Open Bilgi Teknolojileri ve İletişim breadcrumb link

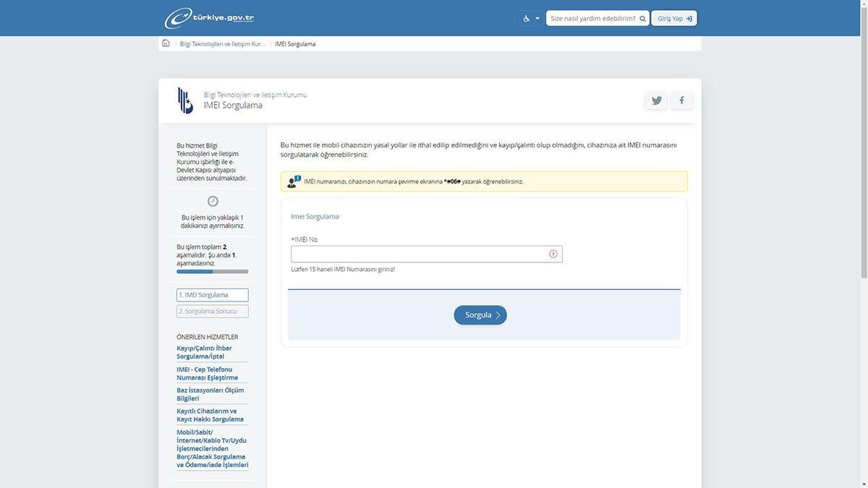(x=222, y=44)
